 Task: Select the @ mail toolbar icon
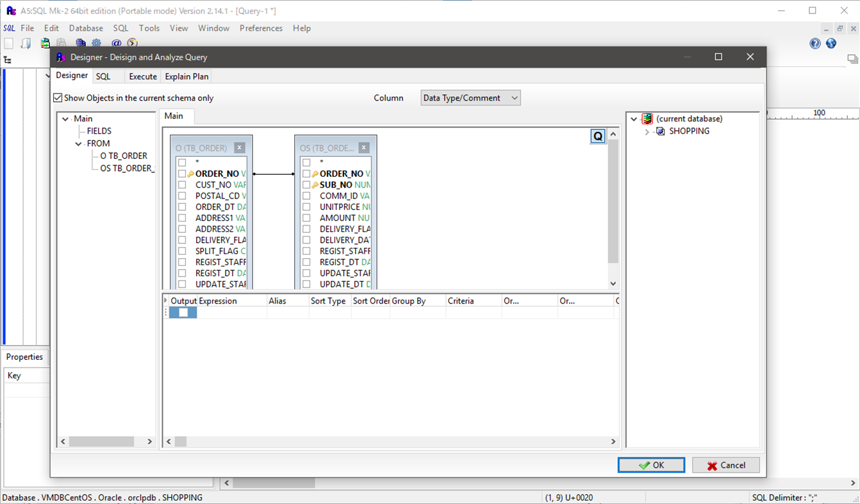coord(115,42)
